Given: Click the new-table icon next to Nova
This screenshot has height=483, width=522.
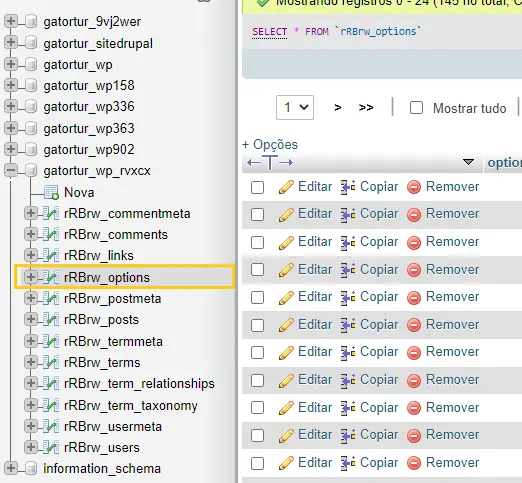Looking at the screenshot, I should [52, 192].
